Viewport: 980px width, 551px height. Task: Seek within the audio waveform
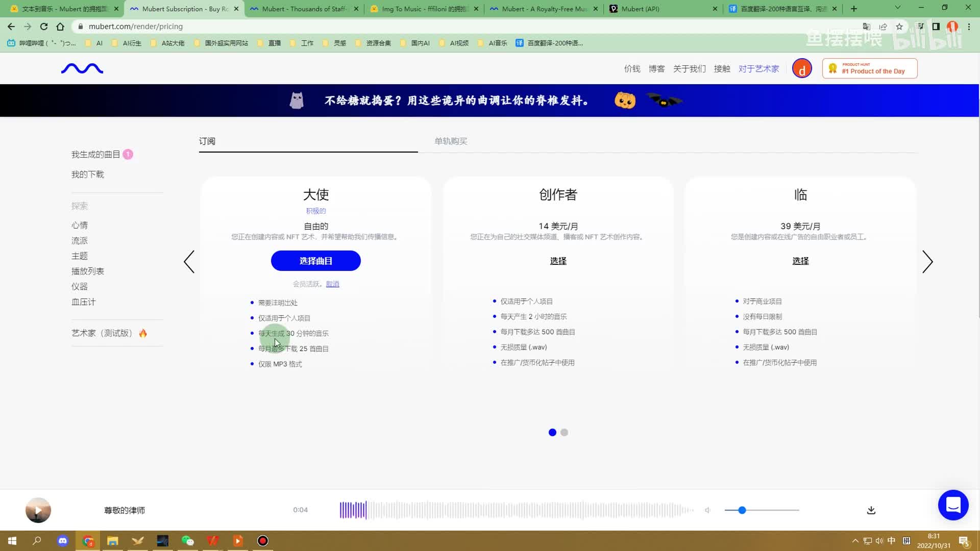pyautogui.click(x=516, y=510)
